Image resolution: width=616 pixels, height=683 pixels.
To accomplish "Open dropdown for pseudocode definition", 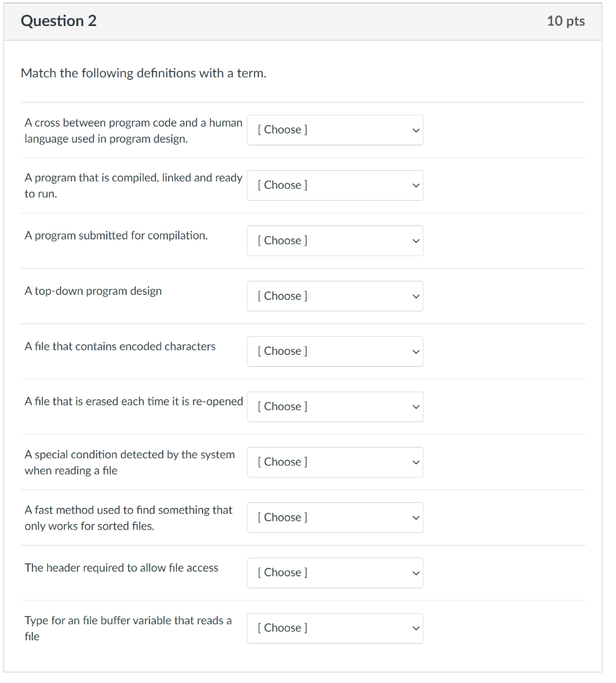I will pos(335,130).
